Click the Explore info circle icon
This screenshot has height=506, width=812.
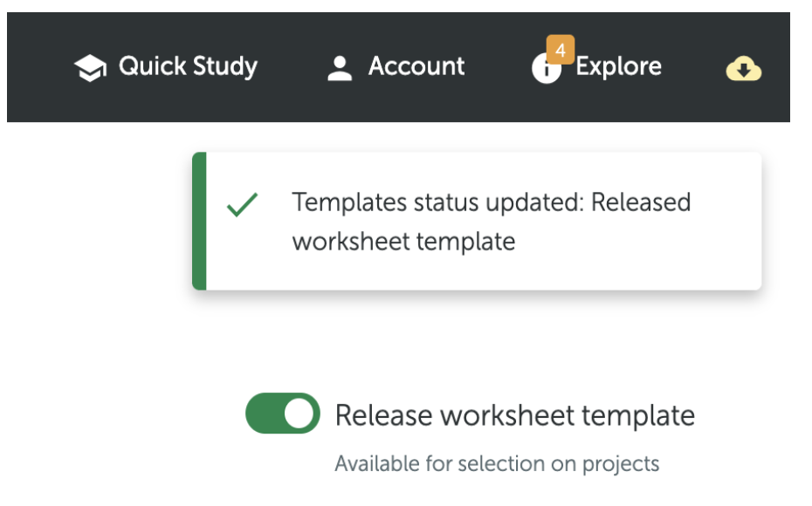546,69
